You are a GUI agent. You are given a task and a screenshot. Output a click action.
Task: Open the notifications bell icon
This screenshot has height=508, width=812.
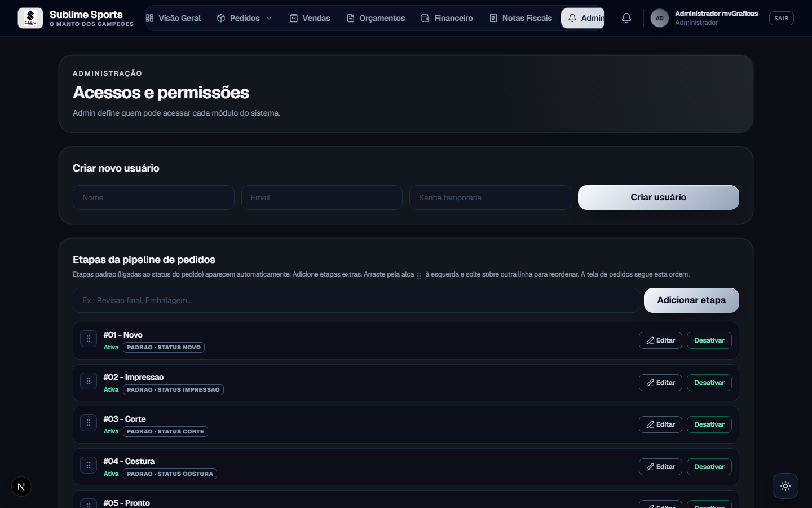point(626,18)
